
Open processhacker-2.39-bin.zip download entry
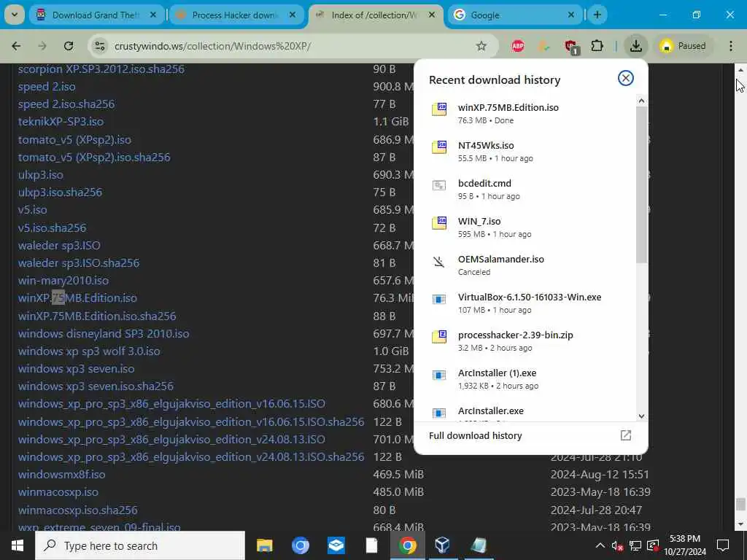[x=525, y=341]
